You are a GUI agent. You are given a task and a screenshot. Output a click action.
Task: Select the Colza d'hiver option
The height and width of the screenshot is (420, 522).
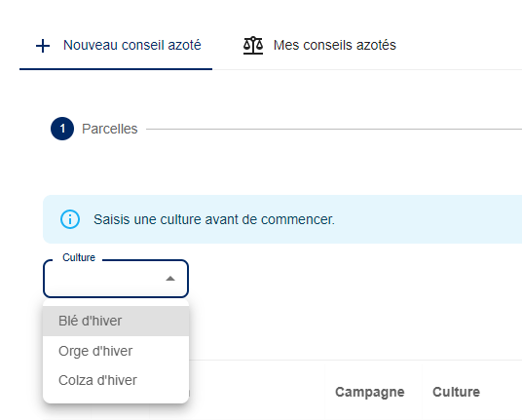[116, 380]
